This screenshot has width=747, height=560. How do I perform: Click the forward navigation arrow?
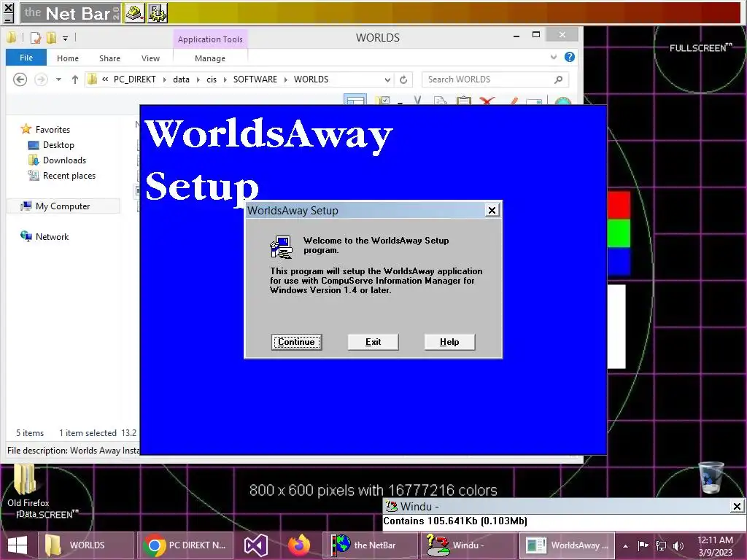click(42, 79)
